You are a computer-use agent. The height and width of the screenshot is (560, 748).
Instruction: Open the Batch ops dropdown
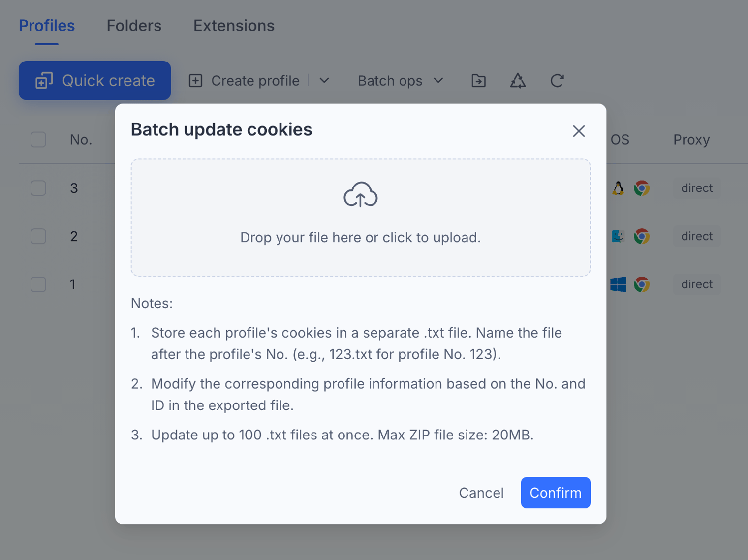click(x=401, y=81)
